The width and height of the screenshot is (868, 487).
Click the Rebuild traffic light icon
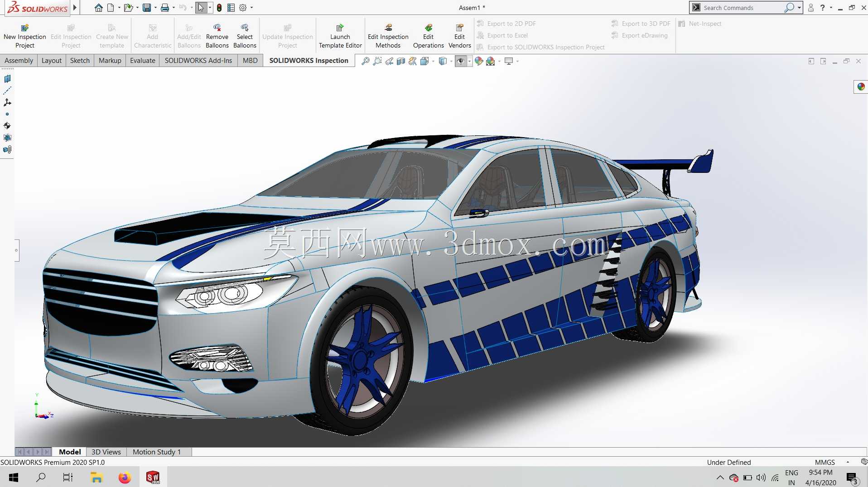219,8
